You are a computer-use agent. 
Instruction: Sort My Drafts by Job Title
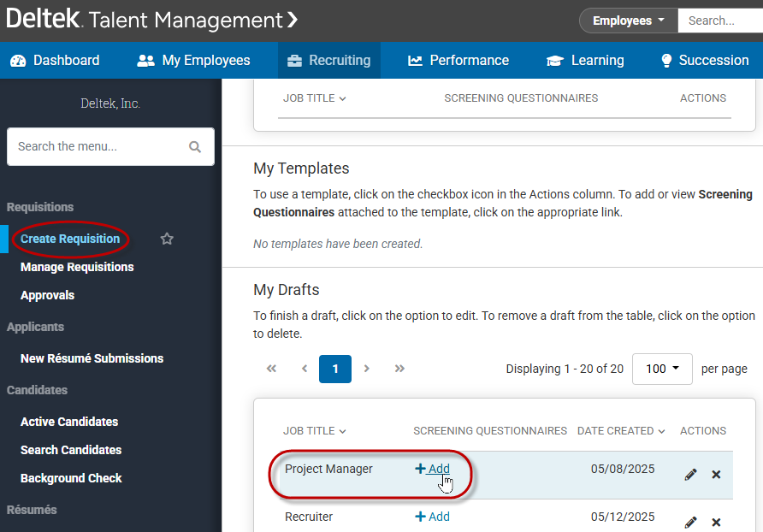314,431
